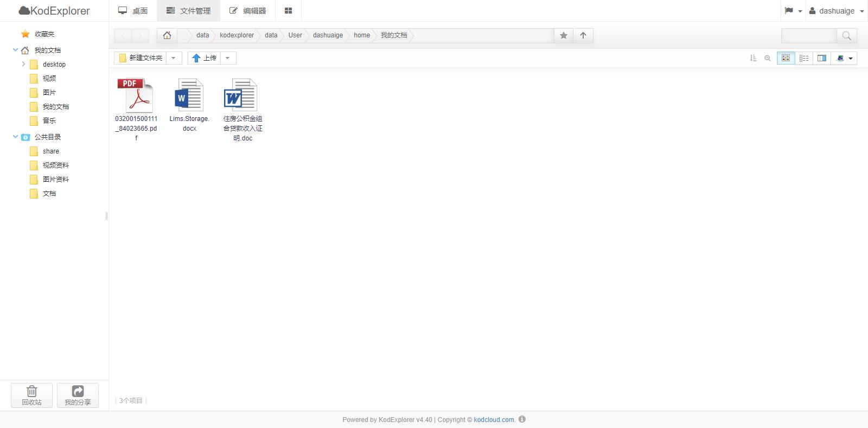Open the icon size zoom control
Screen dimensions: 868x428
pos(768,58)
